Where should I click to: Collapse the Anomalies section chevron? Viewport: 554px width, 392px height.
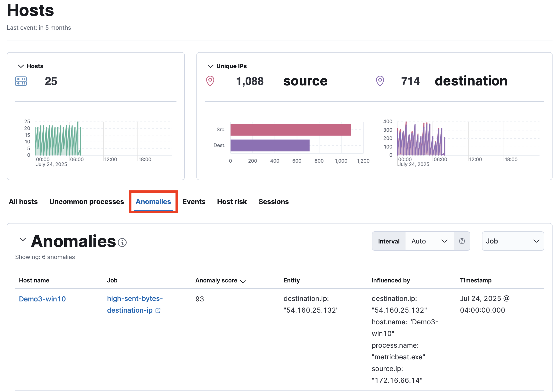[x=23, y=239]
